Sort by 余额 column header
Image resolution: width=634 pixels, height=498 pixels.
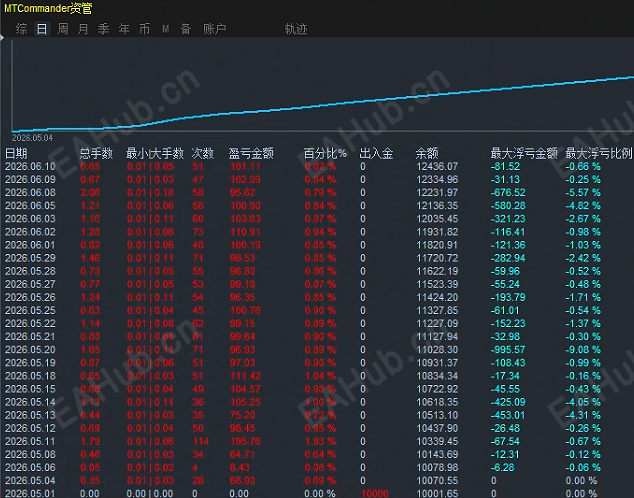pyautogui.click(x=427, y=153)
